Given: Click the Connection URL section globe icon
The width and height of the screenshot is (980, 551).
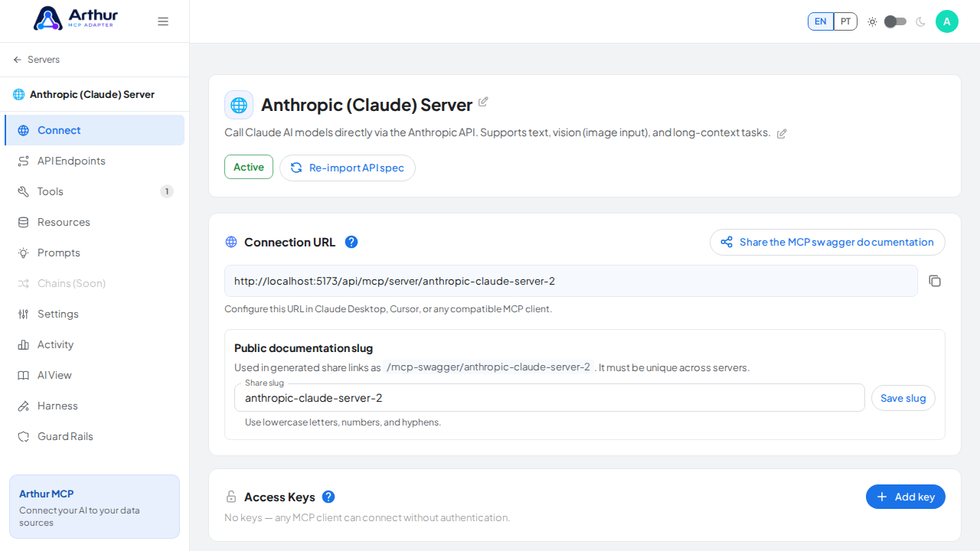Looking at the screenshot, I should tap(231, 242).
